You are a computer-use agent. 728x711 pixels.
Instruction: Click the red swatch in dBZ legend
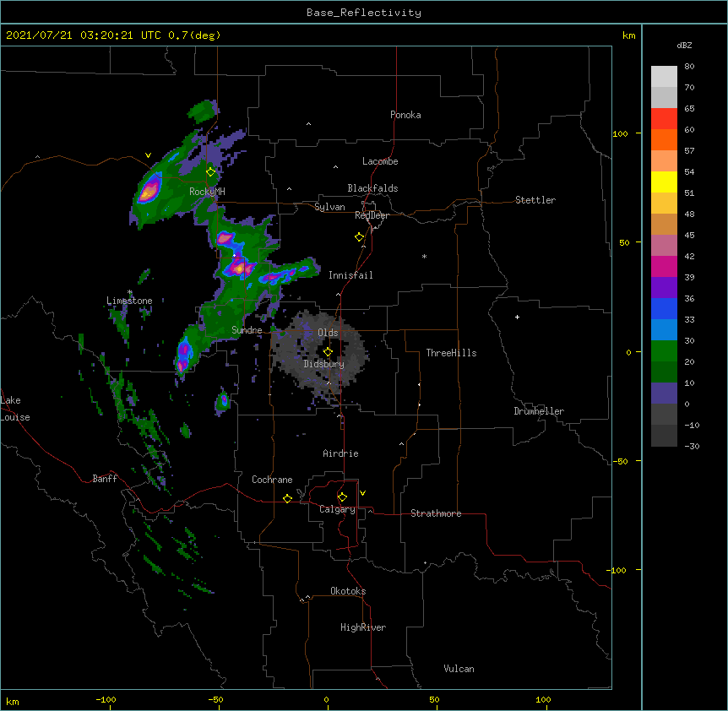point(664,119)
